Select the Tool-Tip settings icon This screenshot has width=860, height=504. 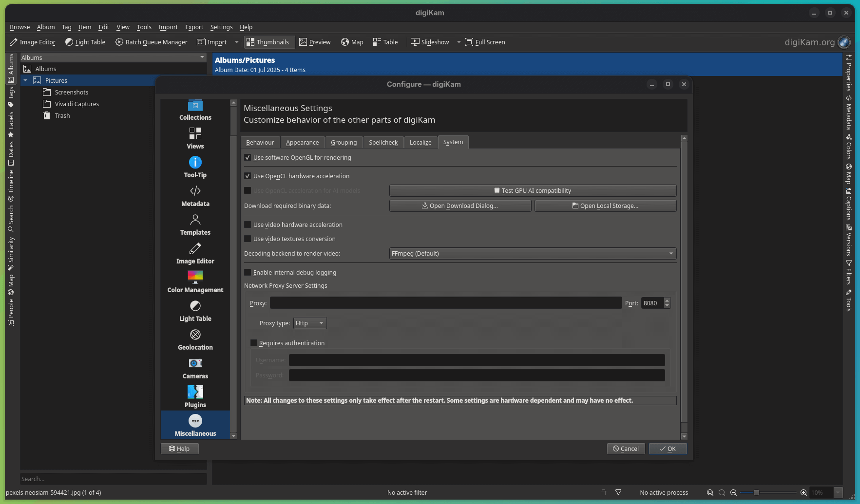195,167
